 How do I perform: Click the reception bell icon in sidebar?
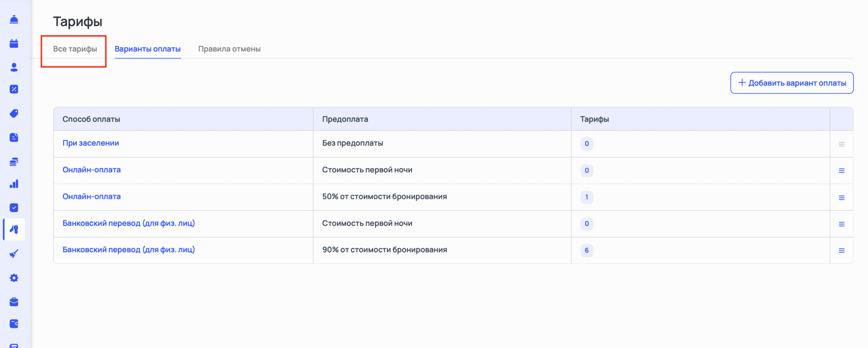14,19
